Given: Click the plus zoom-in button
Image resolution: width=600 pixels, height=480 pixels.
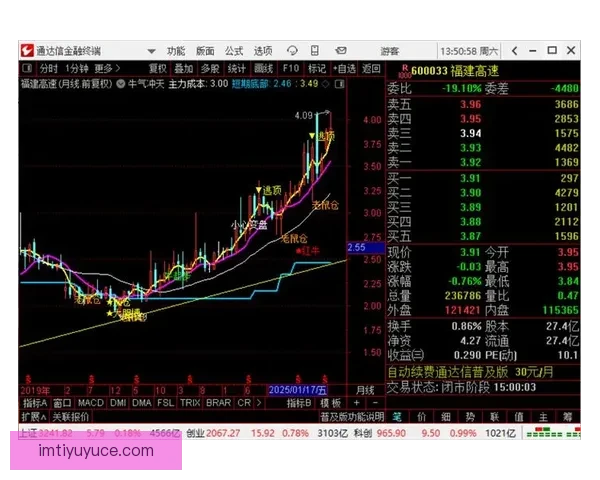Looking at the screenshot, I should pyautogui.click(x=357, y=403).
